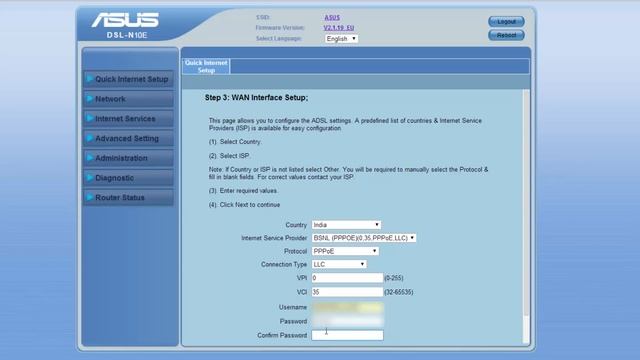Click the Reboot button
Viewport: 640px width, 360px height.
click(506, 35)
